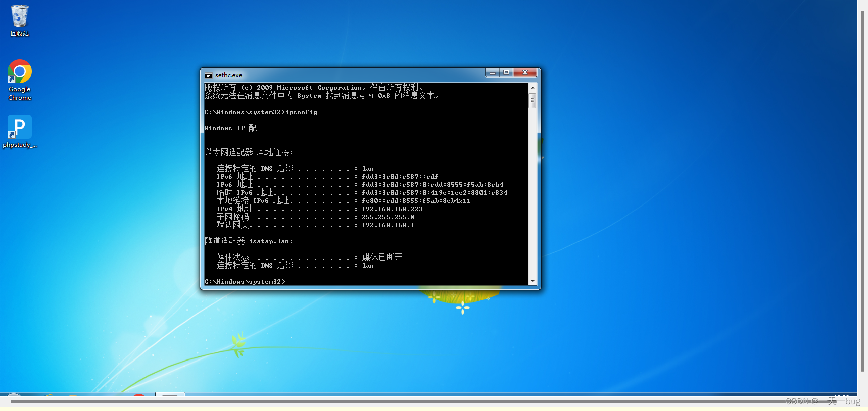Minimize the sethc.exe console window
The width and height of the screenshot is (868, 411).
pos(493,73)
